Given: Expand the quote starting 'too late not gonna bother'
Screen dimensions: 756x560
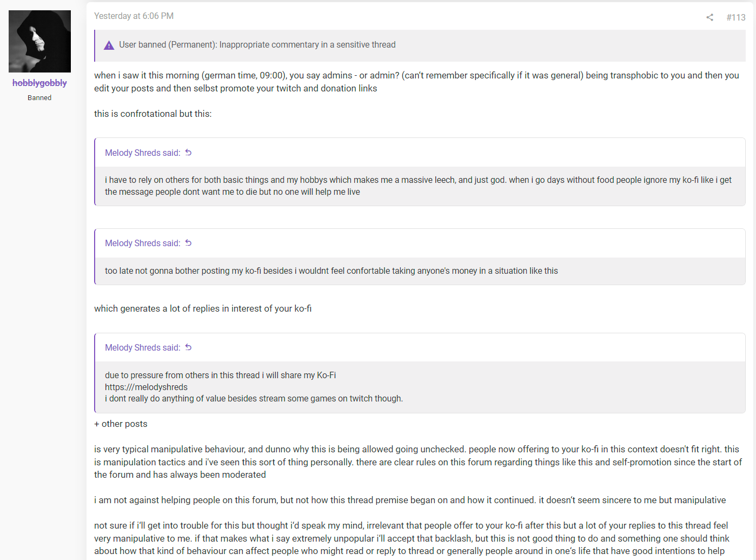Looking at the screenshot, I should click(420, 271).
